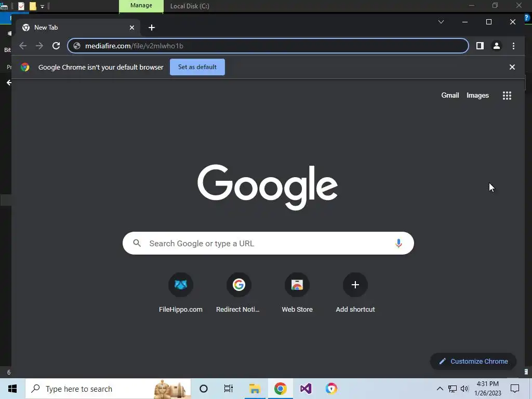Open Chrome three-dot menu

point(513,46)
